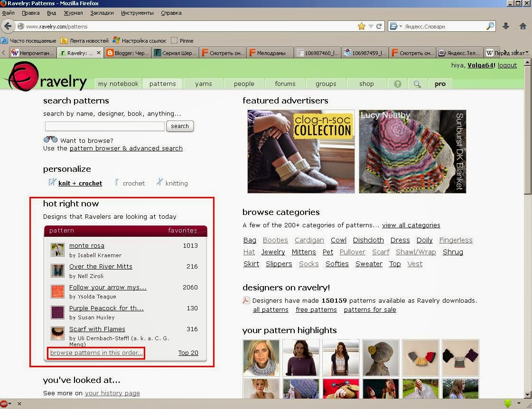Open the Follow your arrow thumbnail

coord(57,292)
